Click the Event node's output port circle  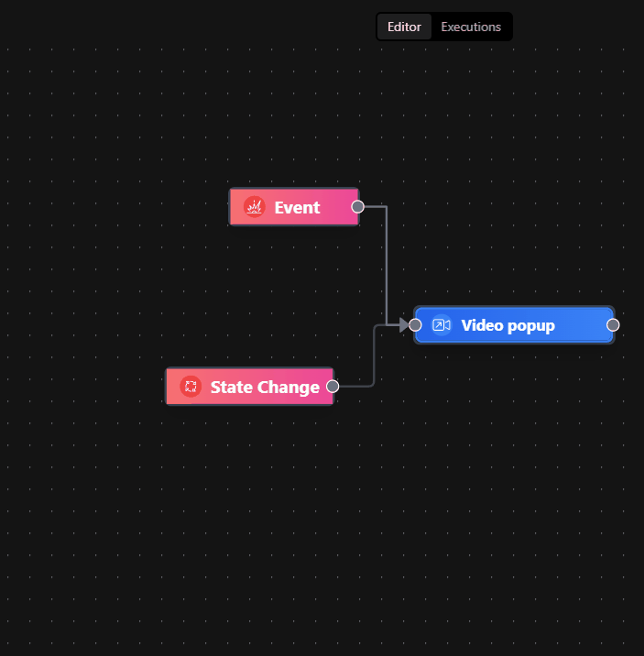tap(357, 206)
